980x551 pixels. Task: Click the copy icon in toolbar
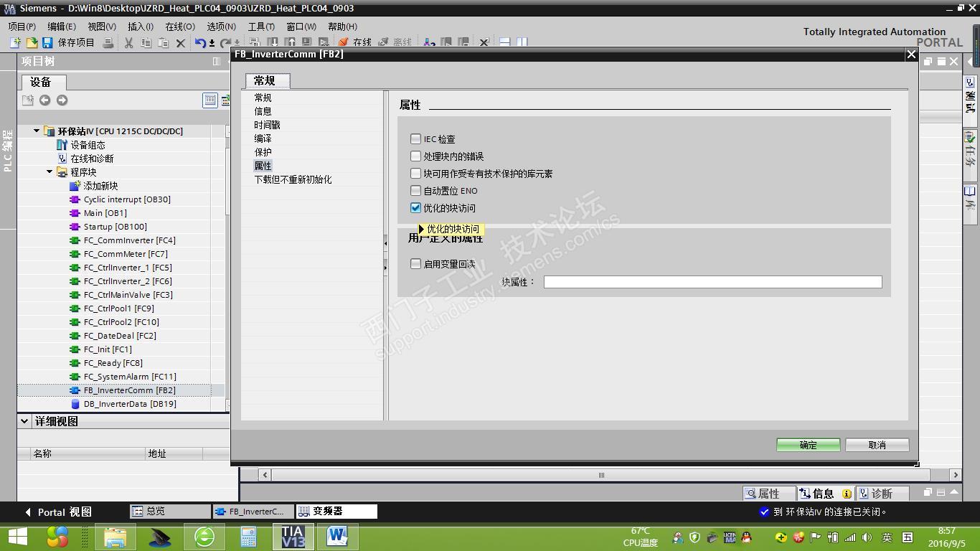coord(146,43)
